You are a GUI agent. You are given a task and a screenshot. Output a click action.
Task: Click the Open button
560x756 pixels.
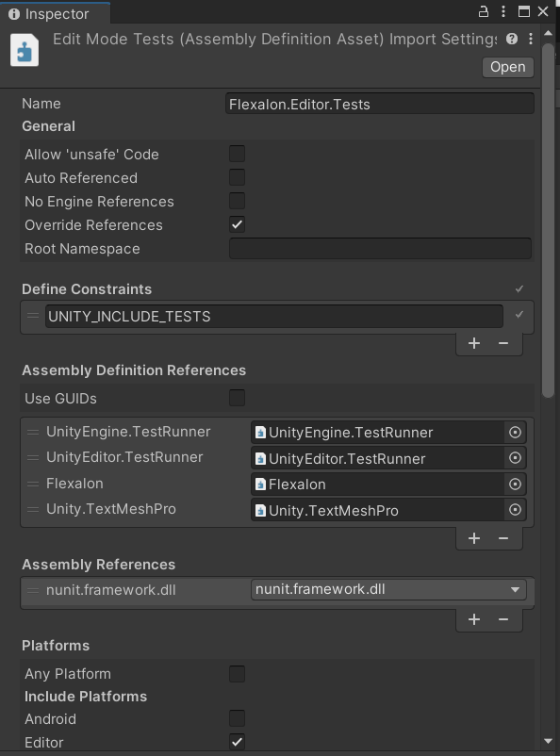[506, 67]
